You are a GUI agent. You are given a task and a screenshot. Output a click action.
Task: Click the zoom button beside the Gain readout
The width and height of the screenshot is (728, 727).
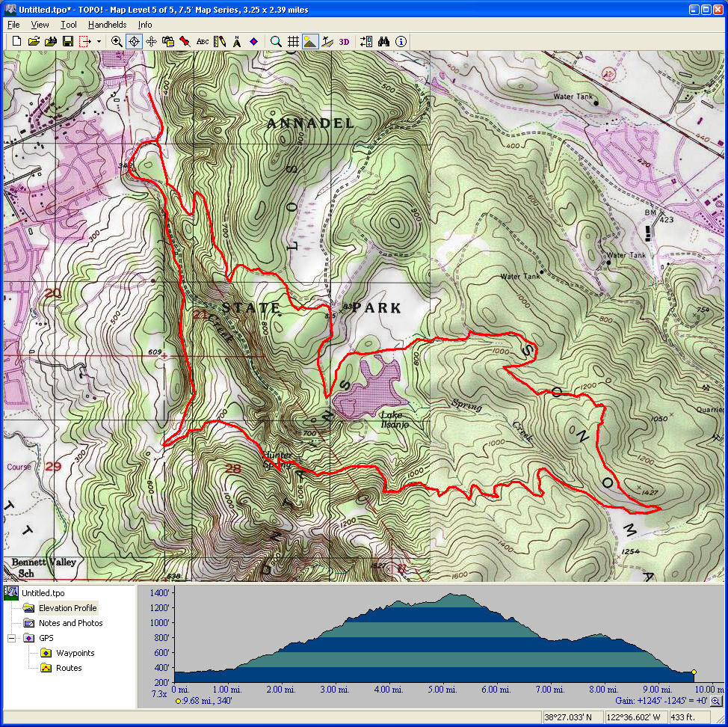[x=715, y=701]
